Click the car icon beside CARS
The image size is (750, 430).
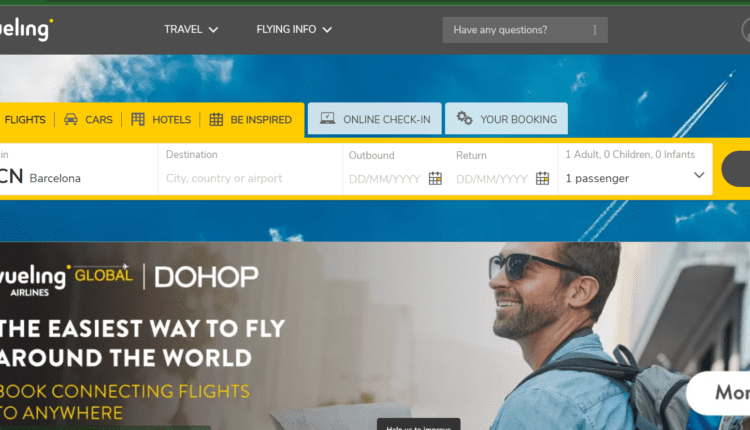[x=71, y=119]
